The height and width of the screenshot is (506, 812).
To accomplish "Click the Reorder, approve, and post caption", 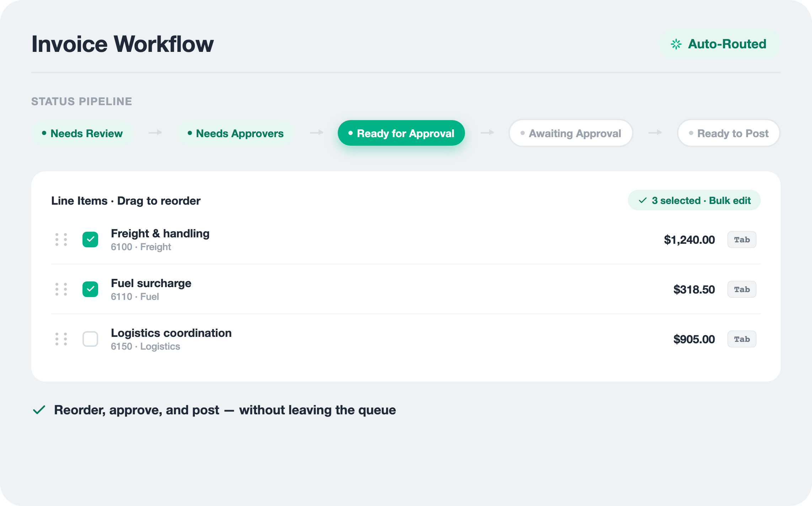I will tap(225, 410).
